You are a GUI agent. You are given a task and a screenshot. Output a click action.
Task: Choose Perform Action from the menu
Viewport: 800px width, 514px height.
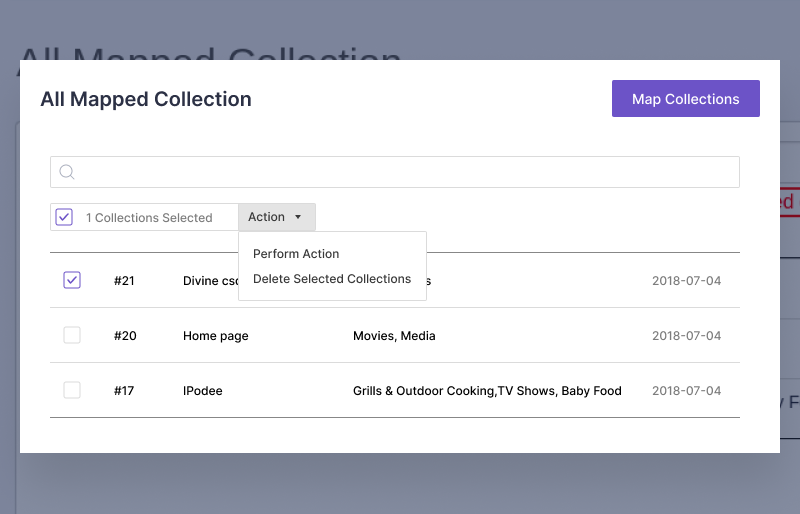(x=296, y=254)
